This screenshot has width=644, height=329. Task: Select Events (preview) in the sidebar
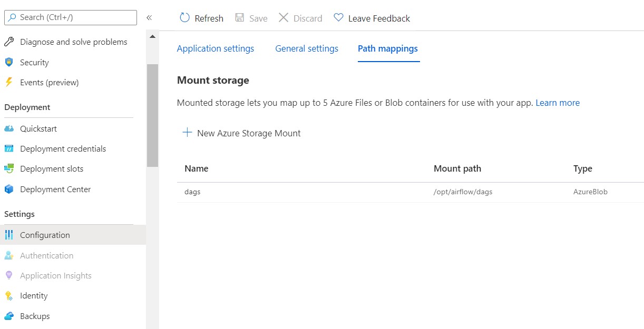tap(48, 82)
